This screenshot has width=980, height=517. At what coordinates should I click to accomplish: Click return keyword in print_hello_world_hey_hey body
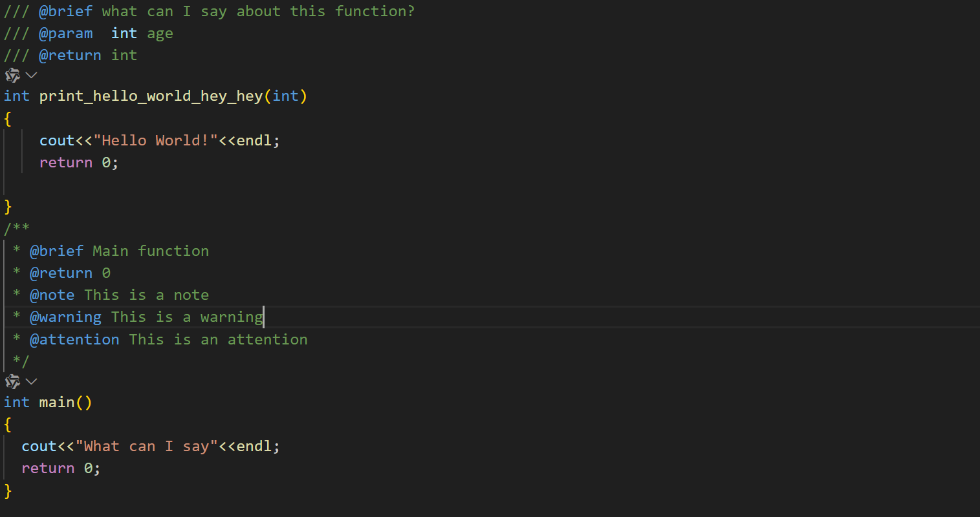(66, 163)
